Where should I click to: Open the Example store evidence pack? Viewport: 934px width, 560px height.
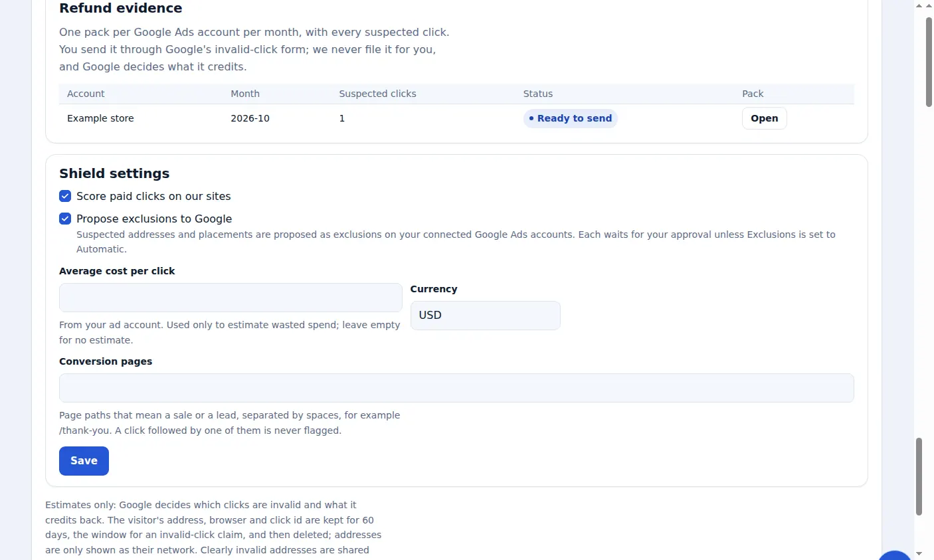764,118
